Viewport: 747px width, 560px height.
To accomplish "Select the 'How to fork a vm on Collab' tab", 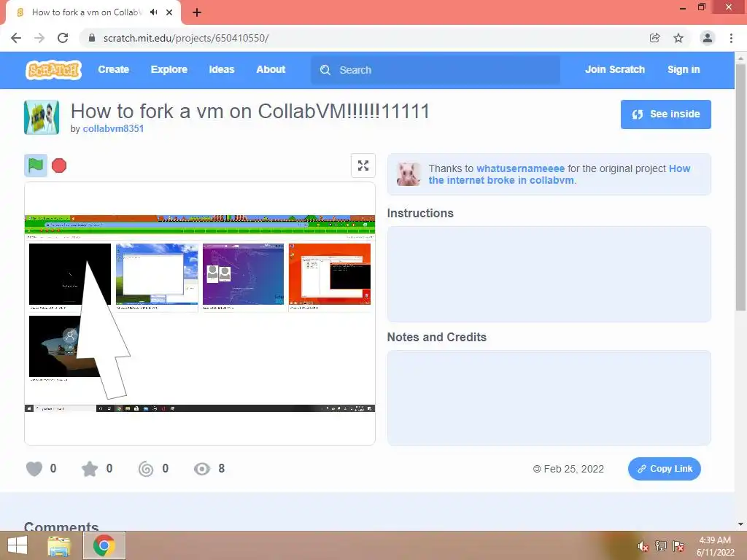I will click(x=93, y=12).
